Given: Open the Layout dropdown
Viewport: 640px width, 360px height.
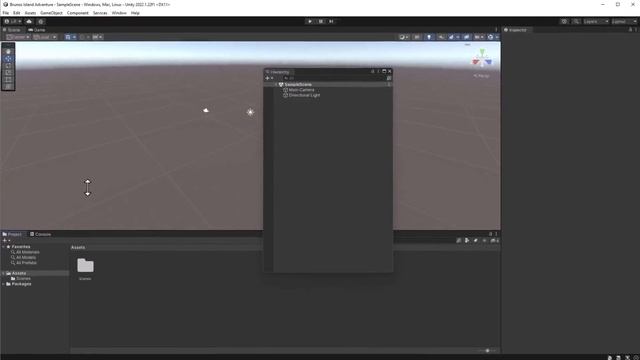Looking at the screenshot, I should pos(624,21).
